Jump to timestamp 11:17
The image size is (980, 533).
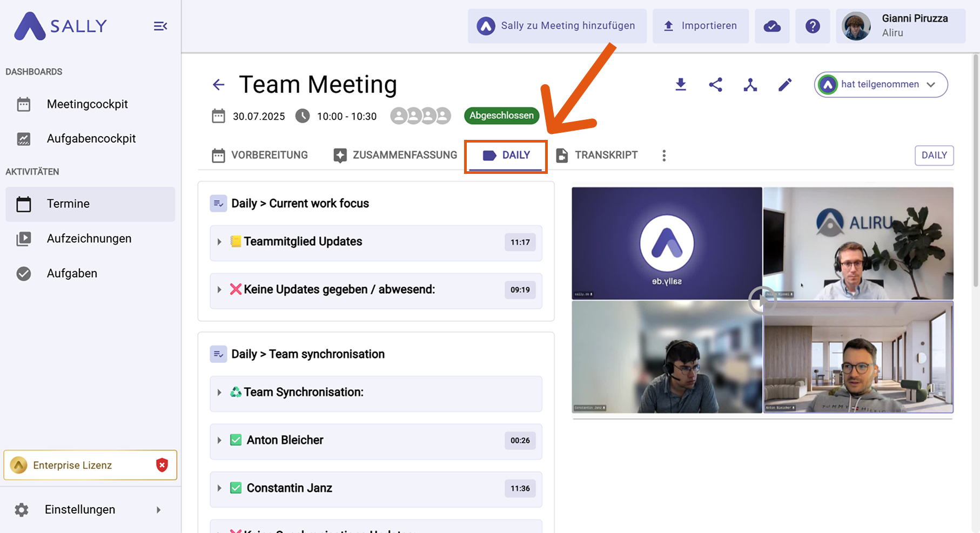coord(520,242)
